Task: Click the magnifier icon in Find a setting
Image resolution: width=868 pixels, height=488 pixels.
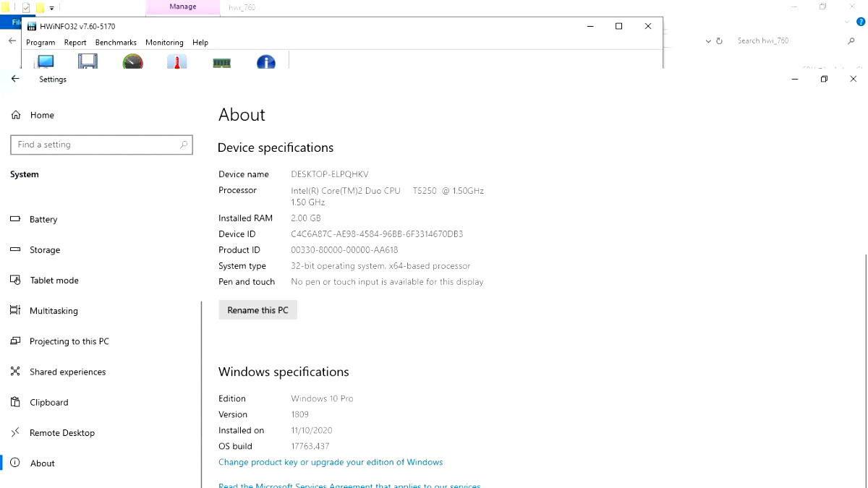Action: [184, 145]
